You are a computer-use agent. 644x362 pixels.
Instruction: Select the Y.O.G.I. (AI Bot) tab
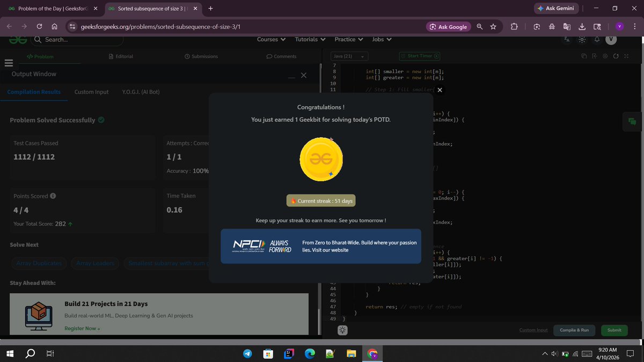[x=141, y=92]
